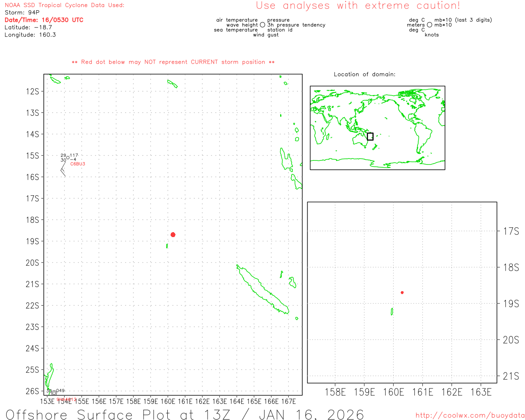Click the right legend units circle
The width and height of the screenshot is (525, 420).
(x=429, y=25)
